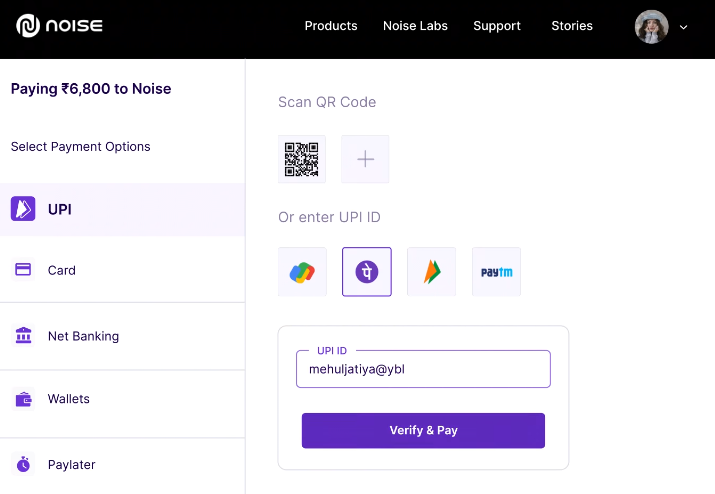Go to Support page

point(497,26)
